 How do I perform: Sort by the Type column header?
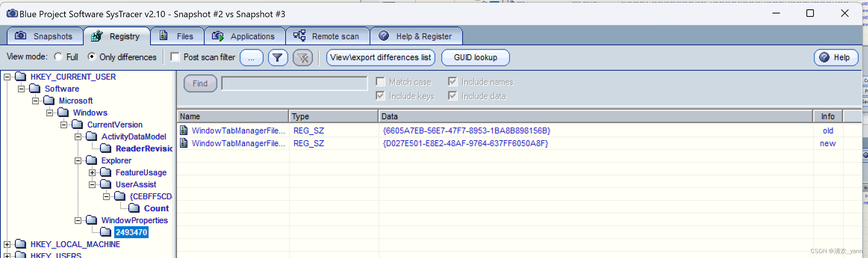tap(334, 116)
